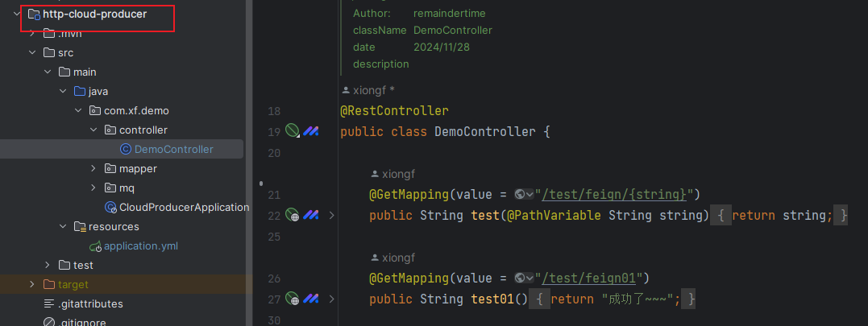Open the globe URL dropdown for /test/feign01
This screenshot has height=326, width=868.
(524, 278)
